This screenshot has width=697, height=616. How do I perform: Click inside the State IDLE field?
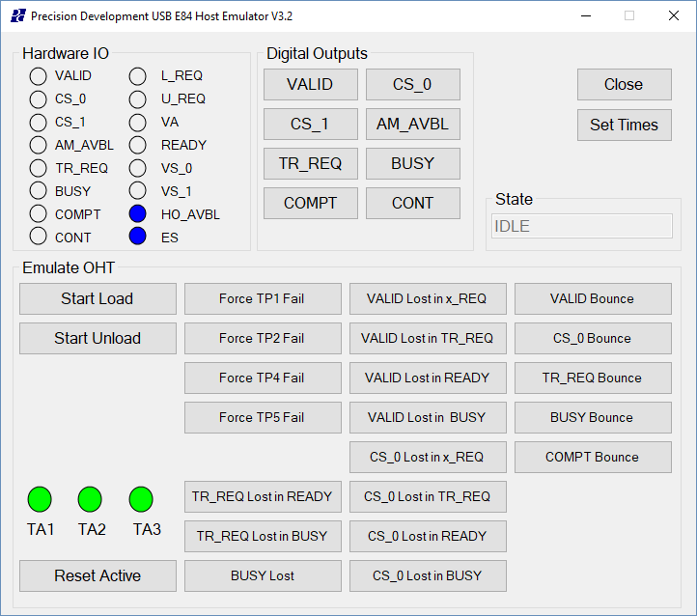point(582,226)
